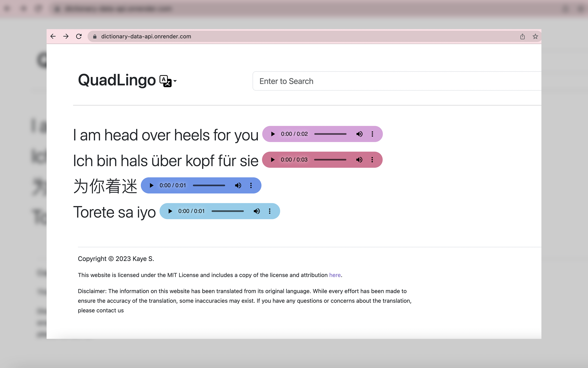Mute the German audio player

[x=359, y=160]
